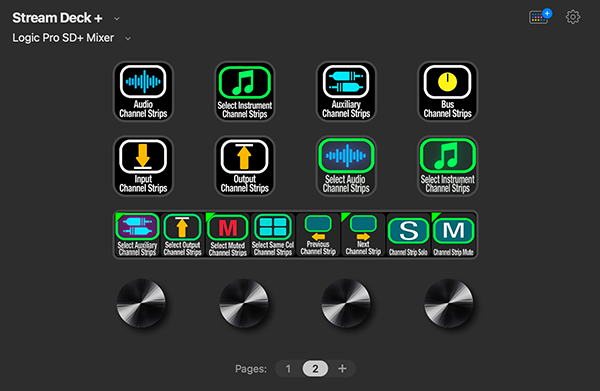Click the Output Channel Strips key
The height and width of the screenshot is (391, 600).
click(245, 166)
